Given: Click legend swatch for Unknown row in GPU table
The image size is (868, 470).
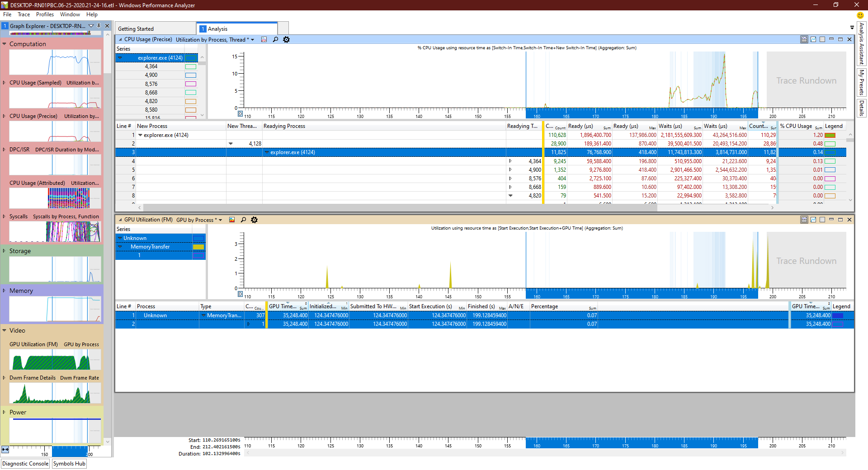Looking at the screenshot, I should pyautogui.click(x=838, y=315).
